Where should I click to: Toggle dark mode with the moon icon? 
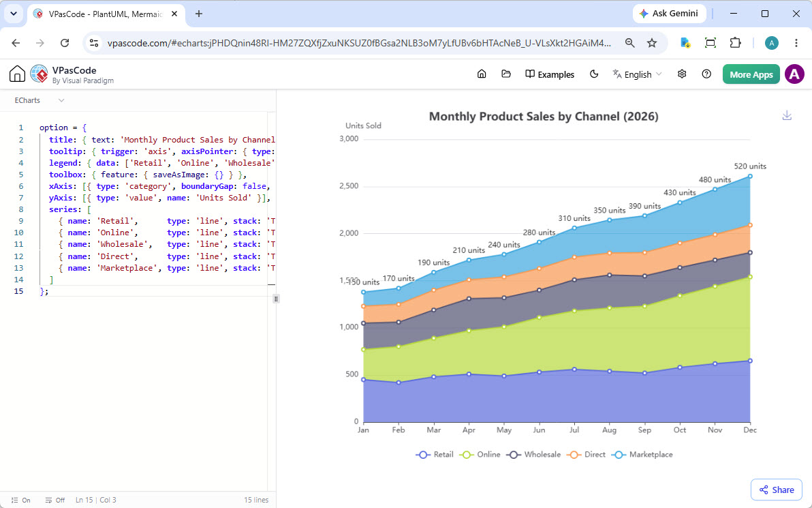point(594,74)
